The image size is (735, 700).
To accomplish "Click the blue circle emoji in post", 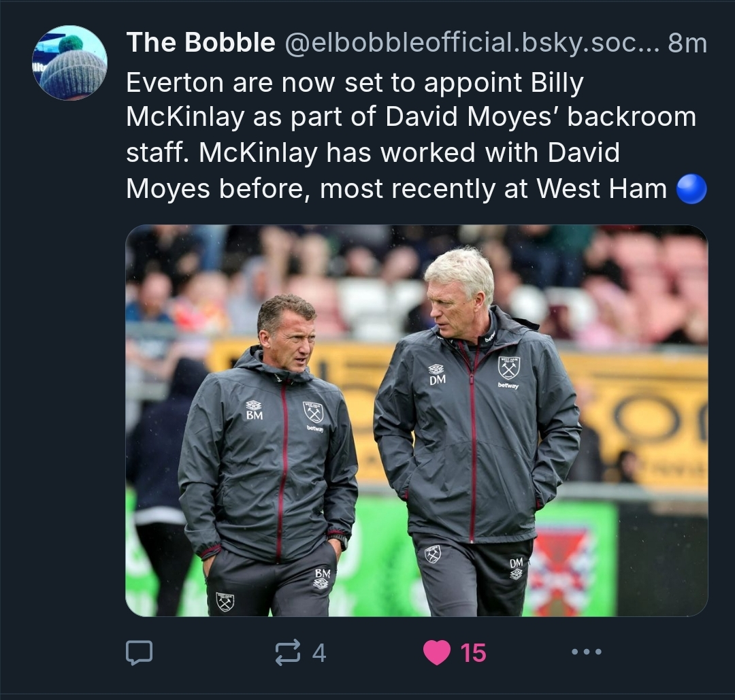I will coord(691,189).
